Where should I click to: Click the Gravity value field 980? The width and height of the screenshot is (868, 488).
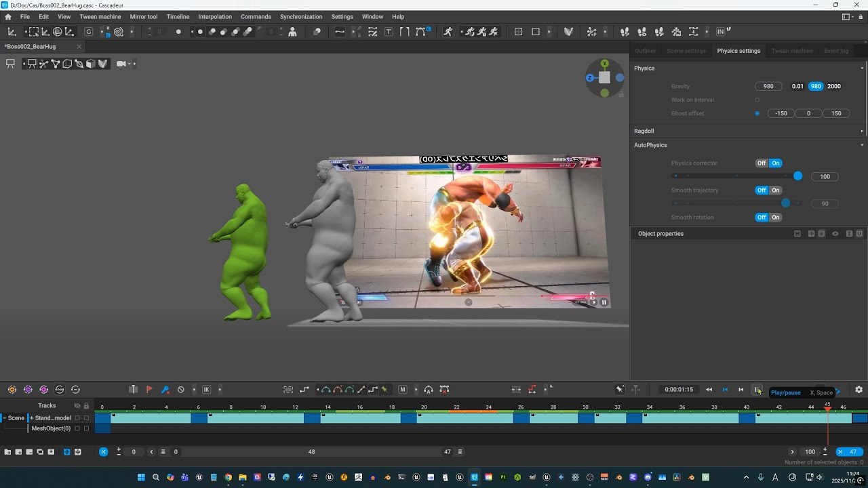coord(768,87)
